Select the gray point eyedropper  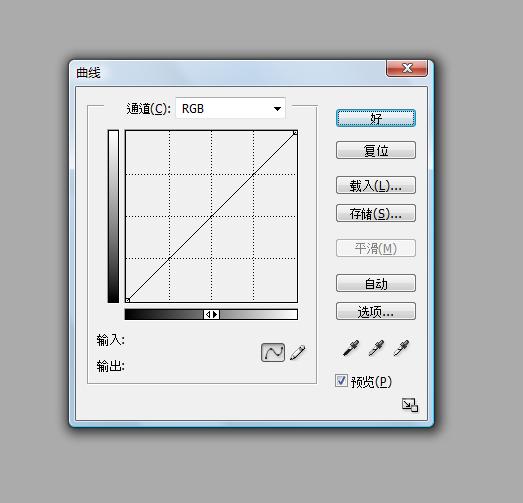[377, 349]
